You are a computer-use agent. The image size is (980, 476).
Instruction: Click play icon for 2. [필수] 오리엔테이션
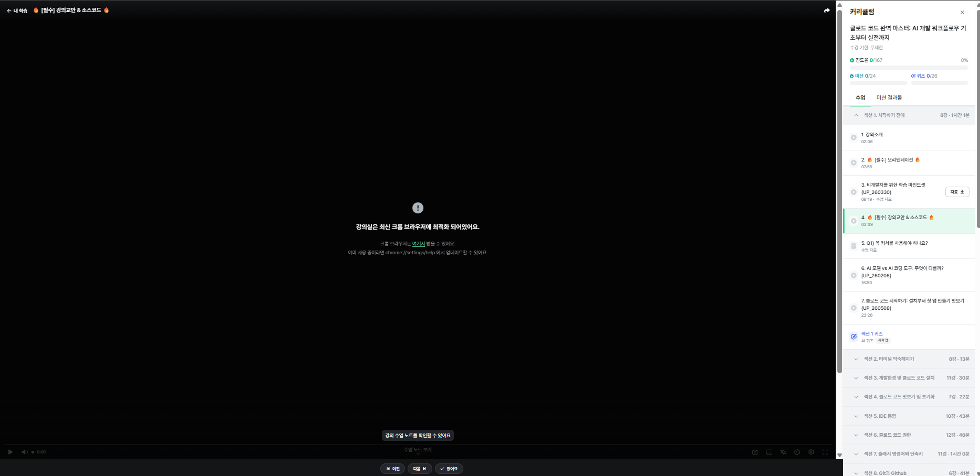click(x=854, y=163)
